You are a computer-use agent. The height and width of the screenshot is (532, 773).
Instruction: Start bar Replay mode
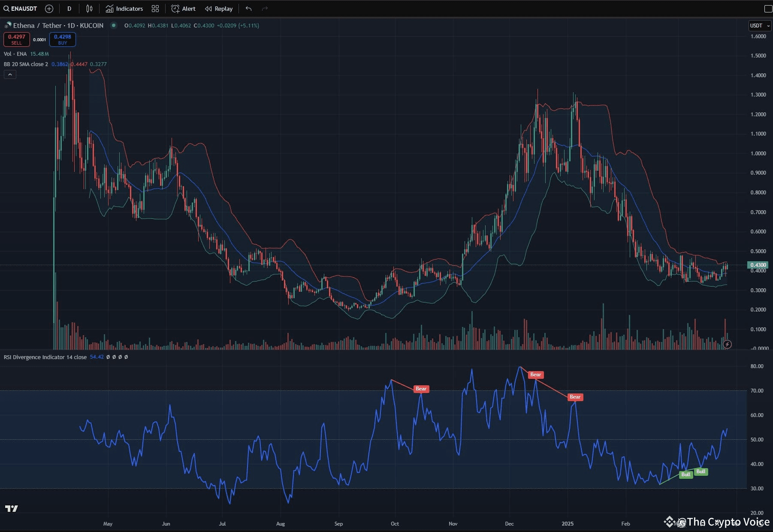(219, 9)
